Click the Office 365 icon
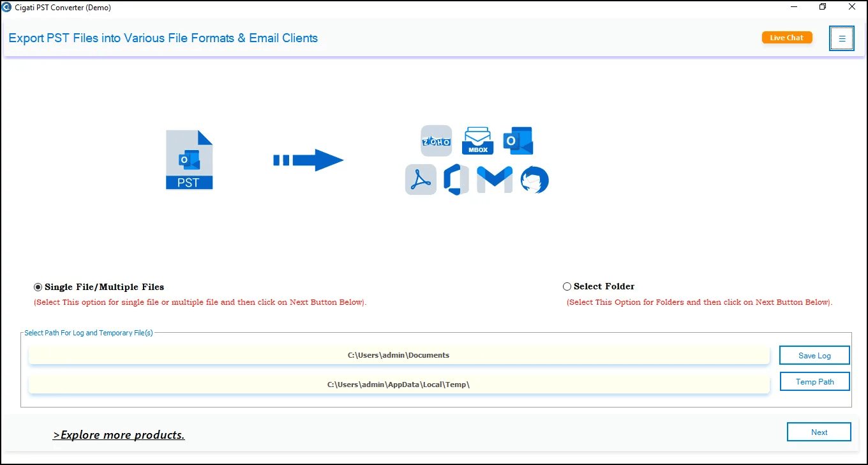 click(x=456, y=179)
